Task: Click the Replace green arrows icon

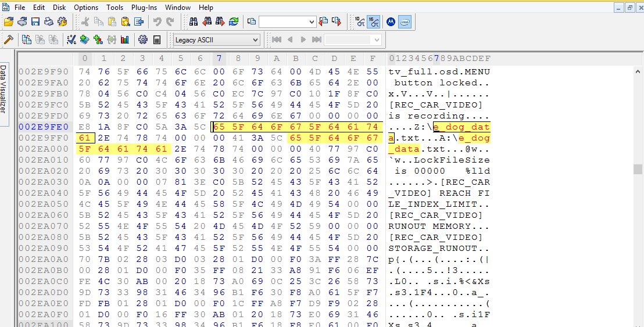Action: 234,22
